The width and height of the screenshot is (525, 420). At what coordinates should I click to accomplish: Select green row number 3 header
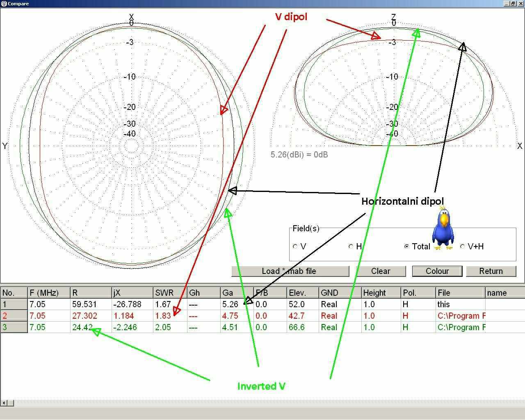coord(14,327)
